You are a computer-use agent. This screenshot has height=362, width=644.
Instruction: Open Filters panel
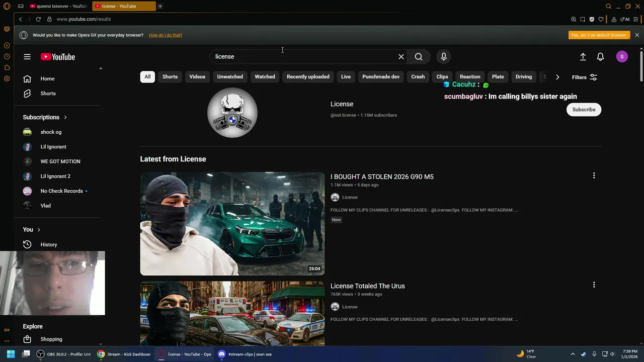(585, 77)
